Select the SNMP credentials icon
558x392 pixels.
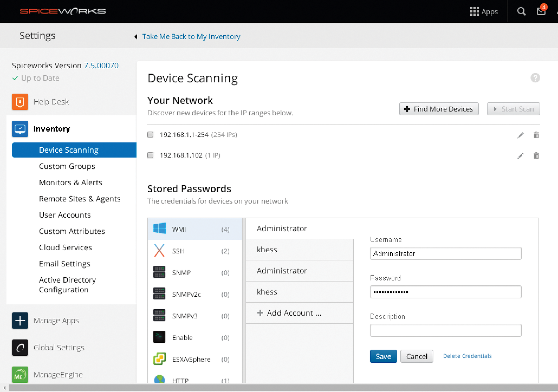point(159,272)
